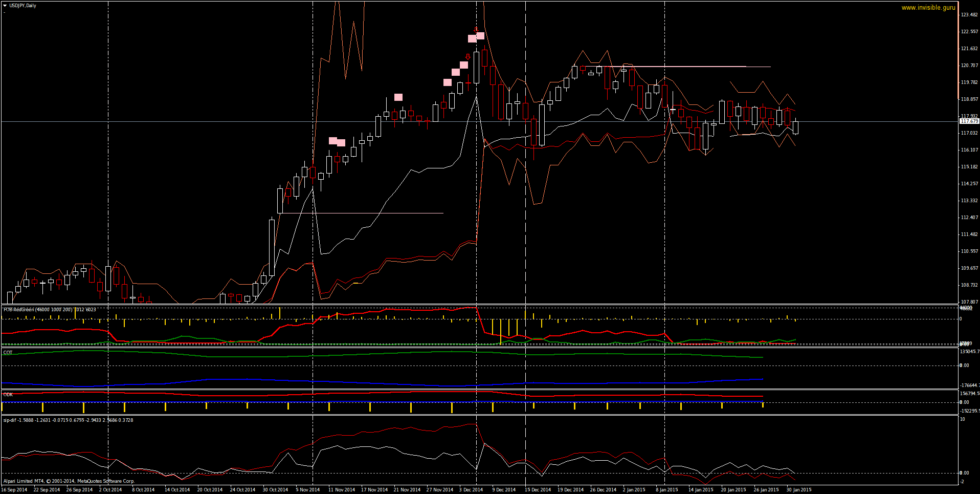Screen dimensions: 980x494
Task: Click the small arrow before USDJPY,Daily title
Action: pos(5,6)
